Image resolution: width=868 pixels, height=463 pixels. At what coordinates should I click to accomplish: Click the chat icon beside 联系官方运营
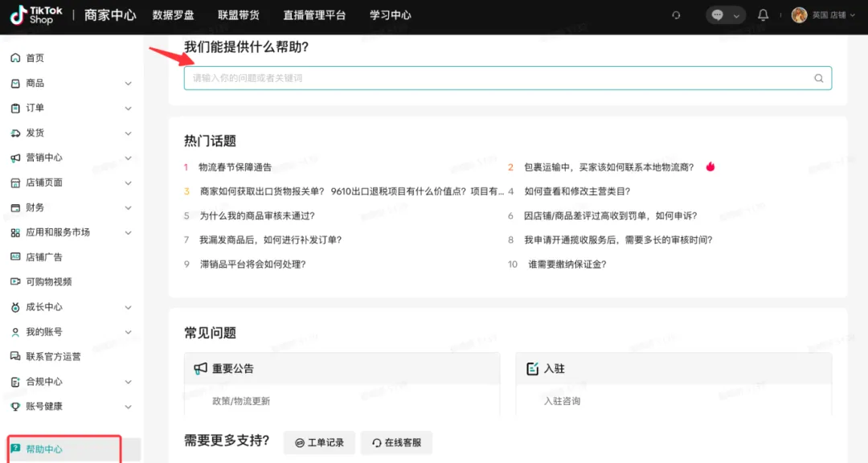pos(15,357)
